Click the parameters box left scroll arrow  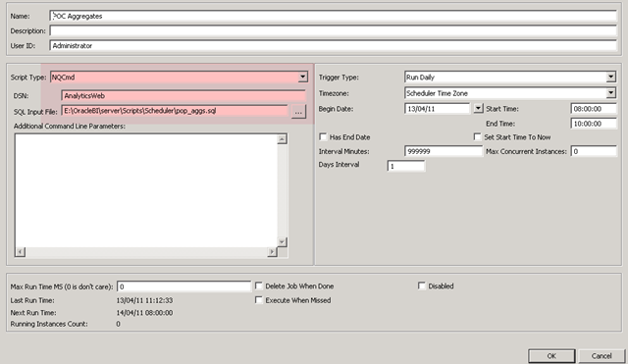[x=20, y=252]
